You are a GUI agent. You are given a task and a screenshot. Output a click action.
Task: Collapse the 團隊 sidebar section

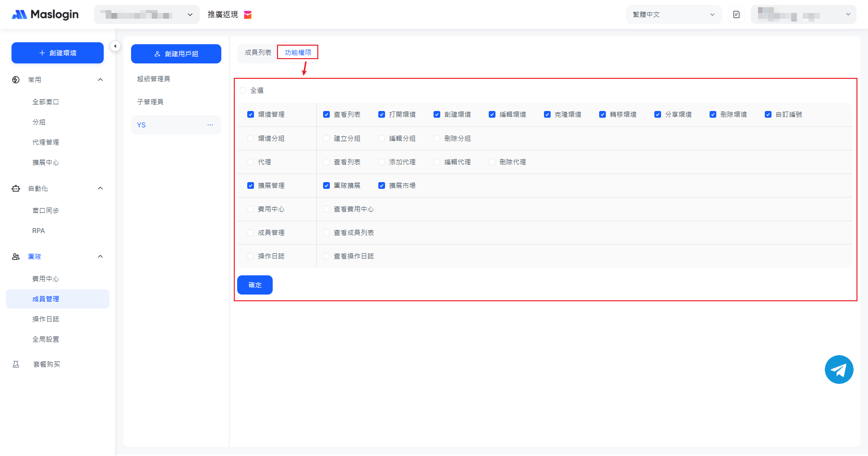[100, 257]
